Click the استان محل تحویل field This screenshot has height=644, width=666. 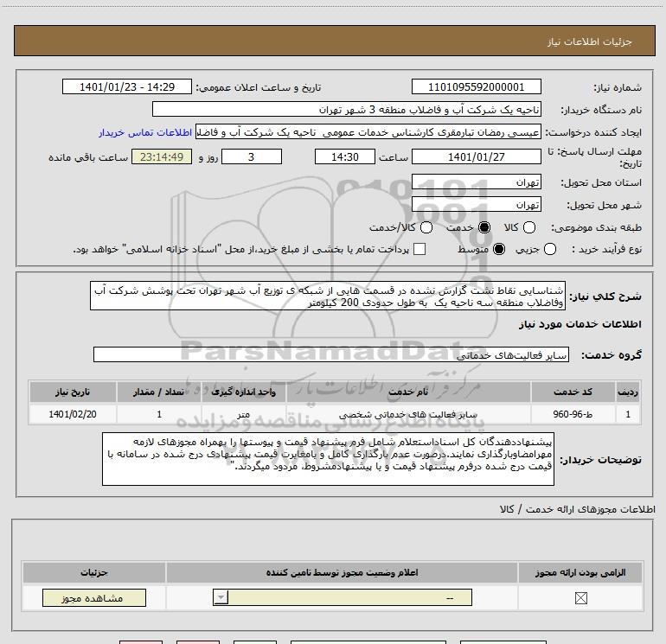pyautogui.click(x=476, y=182)
